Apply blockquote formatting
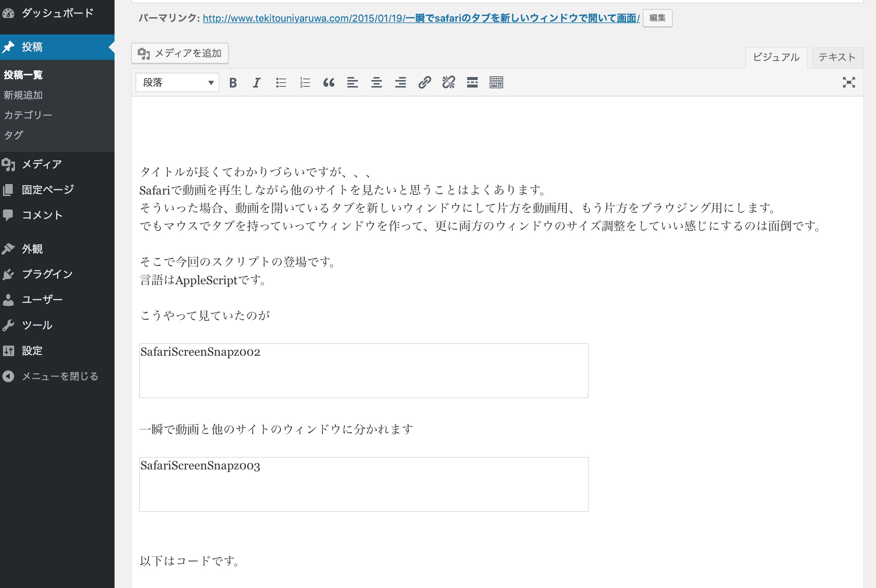The image size is (876, 588). (x=329, y=83)
